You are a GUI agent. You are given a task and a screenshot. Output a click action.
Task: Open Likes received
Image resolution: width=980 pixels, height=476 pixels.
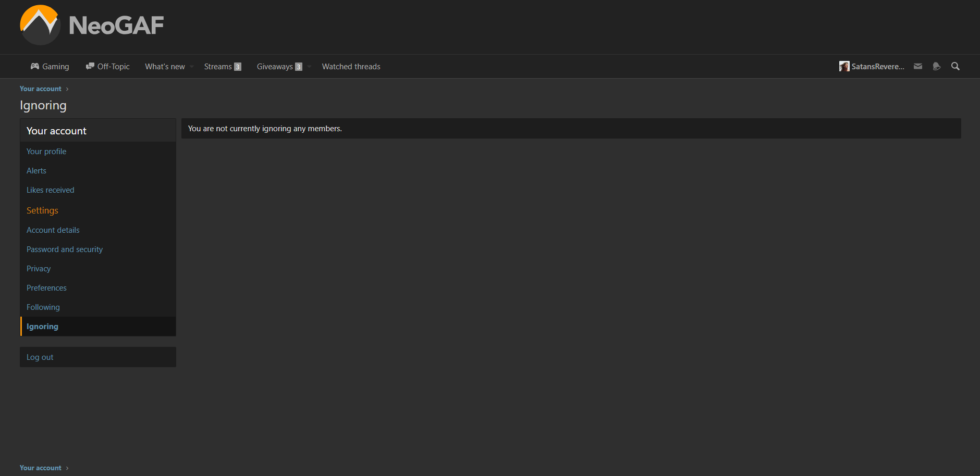(98, 190)
